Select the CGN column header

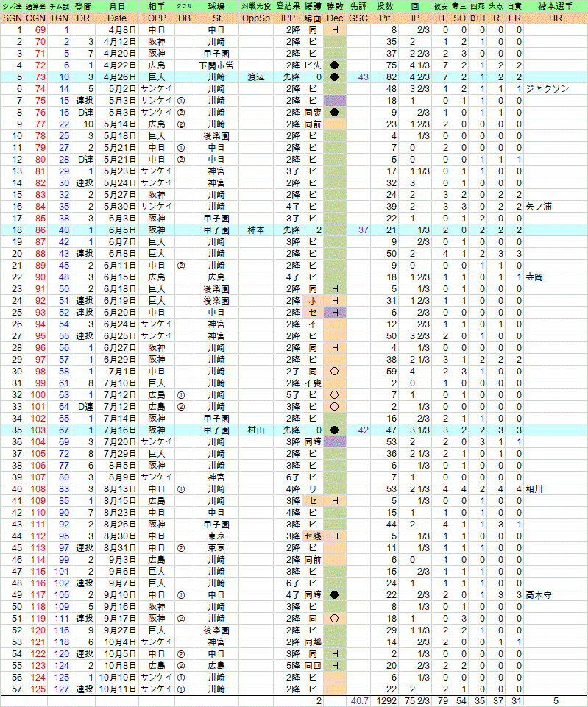click(x=35, y=18)
